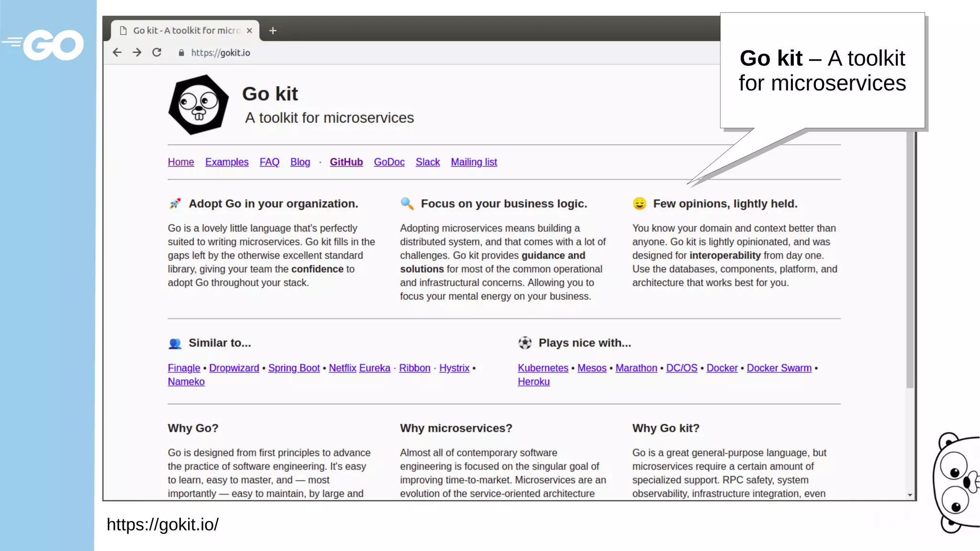Click the Go kit gopher hexagon logo
This screenshot has height=551, width=980.
(x=198, y=105)
